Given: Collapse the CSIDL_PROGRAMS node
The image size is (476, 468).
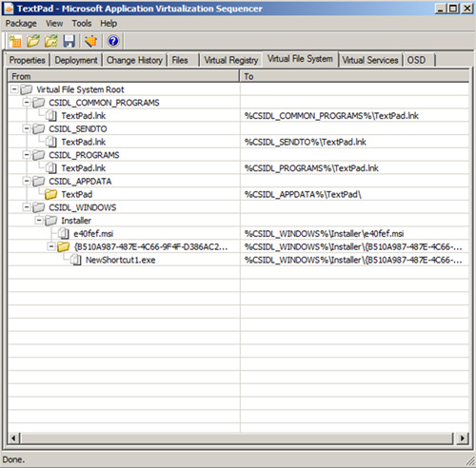Looking at the screenshot, I should tap(27, 154).
